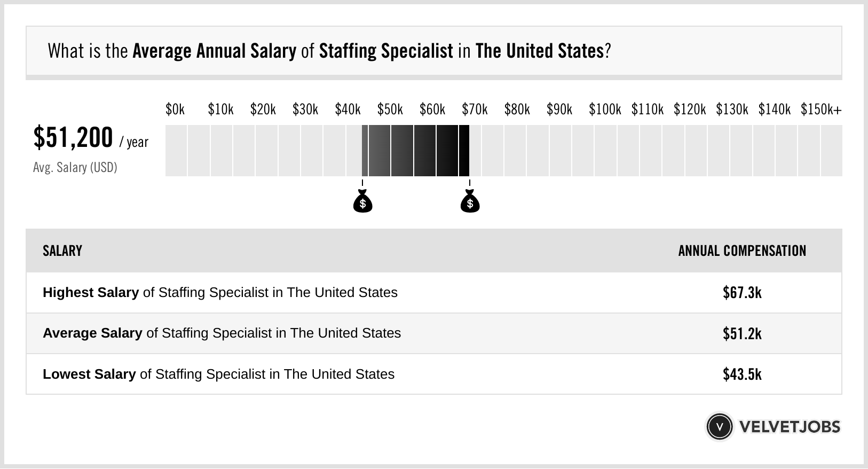This screenshot has height=469, width=868.
Task: Click the left money bag marker
Action: click(362, 202)
